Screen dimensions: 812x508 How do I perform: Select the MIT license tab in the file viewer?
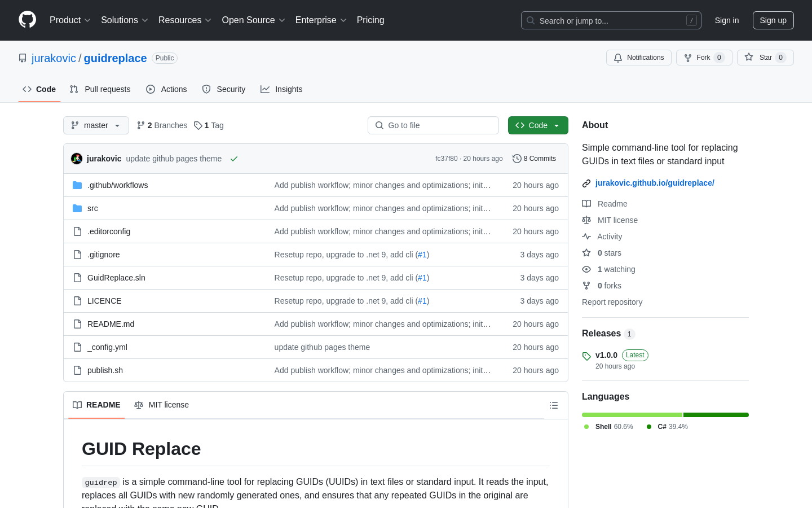[161, 405]
